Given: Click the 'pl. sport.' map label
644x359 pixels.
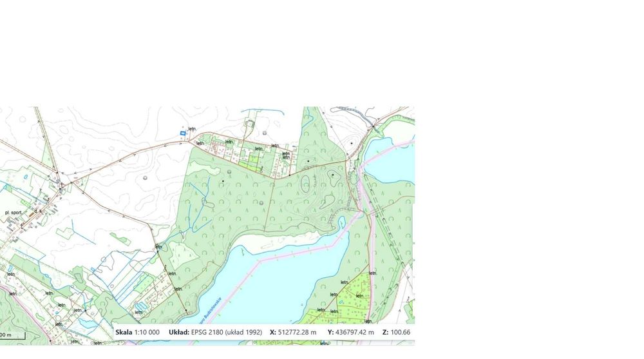Looking at the screenshot, I should [13, 213].
